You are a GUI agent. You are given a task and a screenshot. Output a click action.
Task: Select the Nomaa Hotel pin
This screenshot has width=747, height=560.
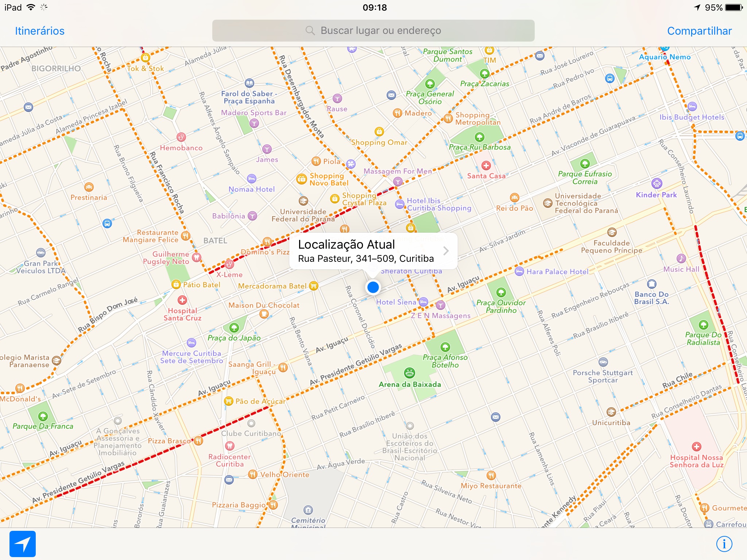pos(252,179)
